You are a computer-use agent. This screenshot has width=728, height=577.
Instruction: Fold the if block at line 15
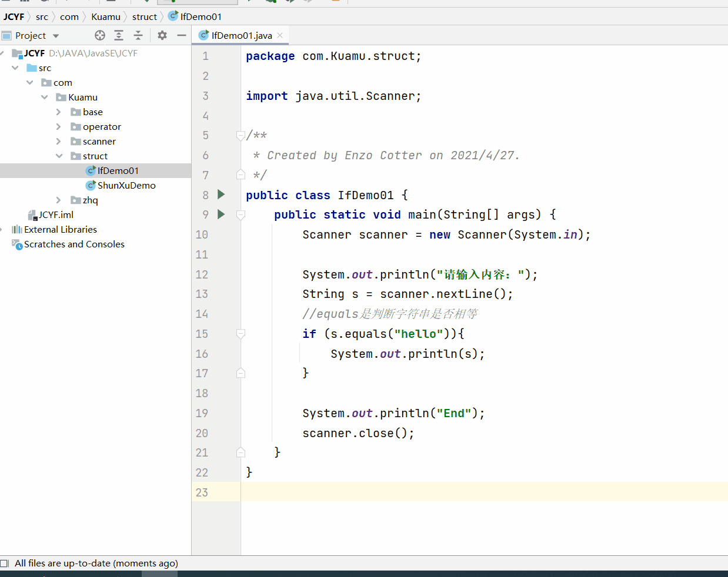tap(241, 334)
